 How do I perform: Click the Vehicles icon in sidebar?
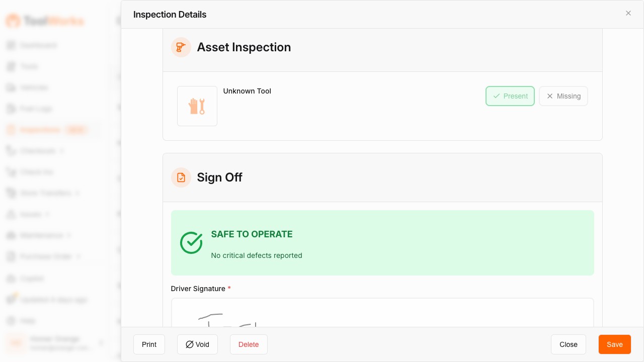11,87
